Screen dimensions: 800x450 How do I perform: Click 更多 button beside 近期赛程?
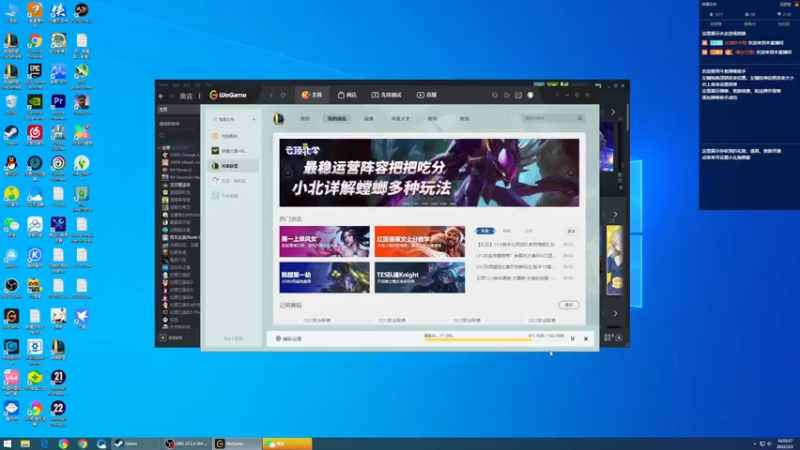point(569,305)
